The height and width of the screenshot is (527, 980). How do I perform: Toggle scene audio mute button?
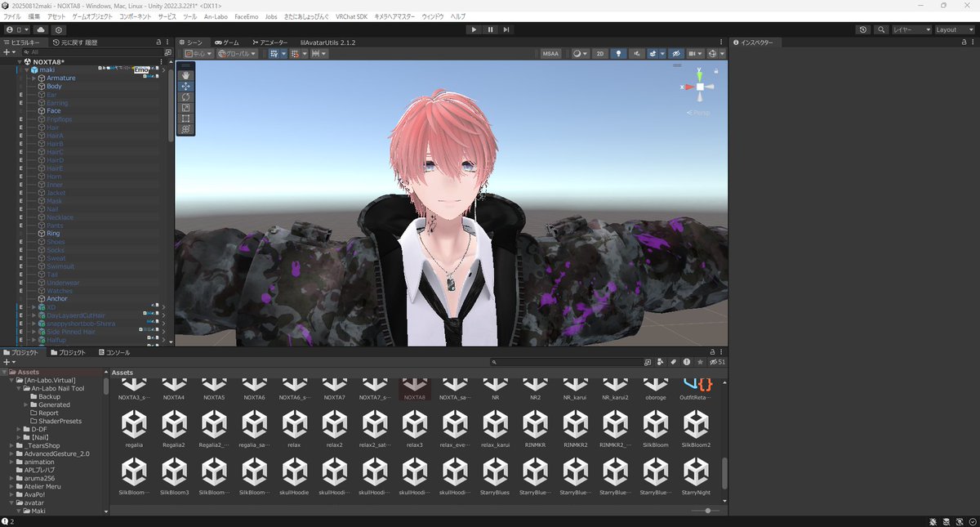pyautogui.click(x=636, y=53)
